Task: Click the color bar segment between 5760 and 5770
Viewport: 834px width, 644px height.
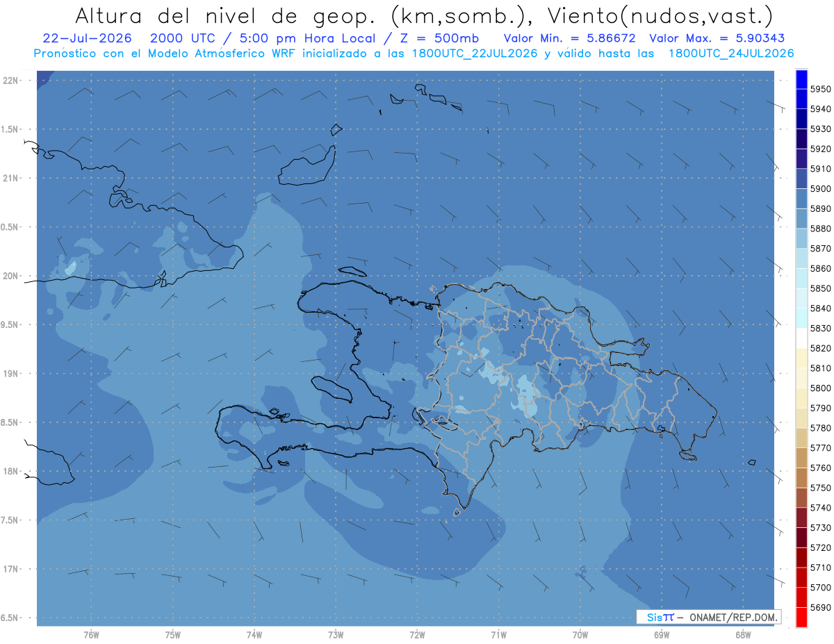Action: point(801,458)
